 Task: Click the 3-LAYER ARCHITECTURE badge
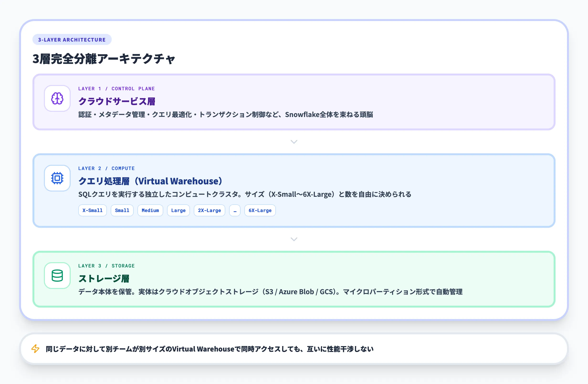[72, 39]
